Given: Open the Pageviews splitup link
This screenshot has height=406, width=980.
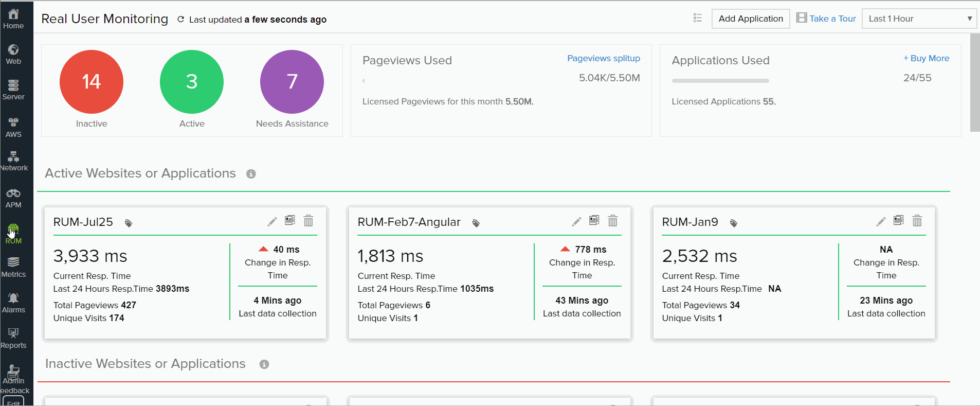Looking at the screenshot, I should point(604,58).
